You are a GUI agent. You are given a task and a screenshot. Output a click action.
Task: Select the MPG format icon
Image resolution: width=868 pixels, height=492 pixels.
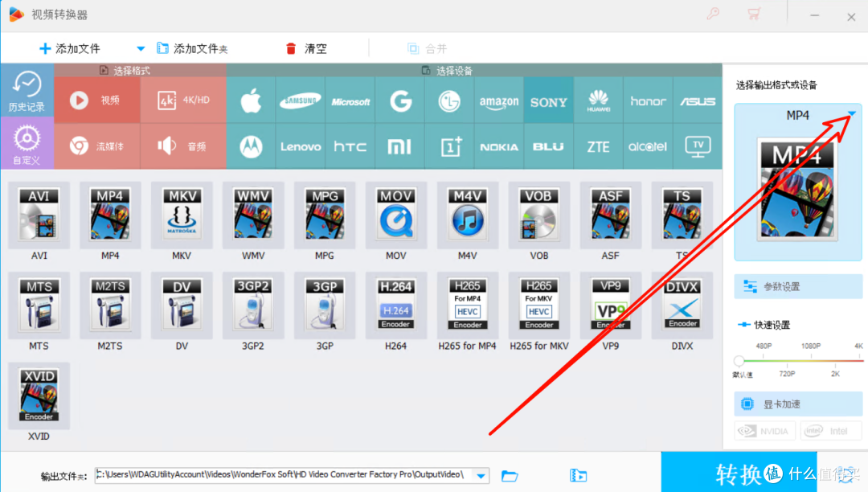pyautogui.click(x=325, y=215)
